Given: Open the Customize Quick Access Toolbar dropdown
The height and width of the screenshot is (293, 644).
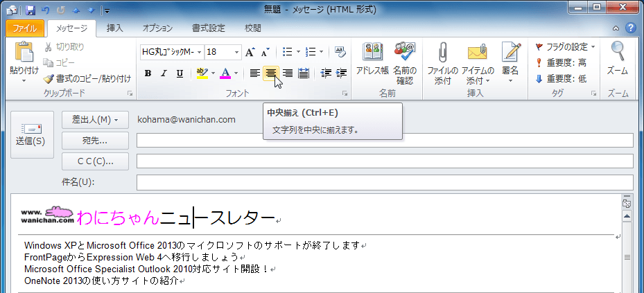Looking at the screenshot, I should tap(107, 10).
